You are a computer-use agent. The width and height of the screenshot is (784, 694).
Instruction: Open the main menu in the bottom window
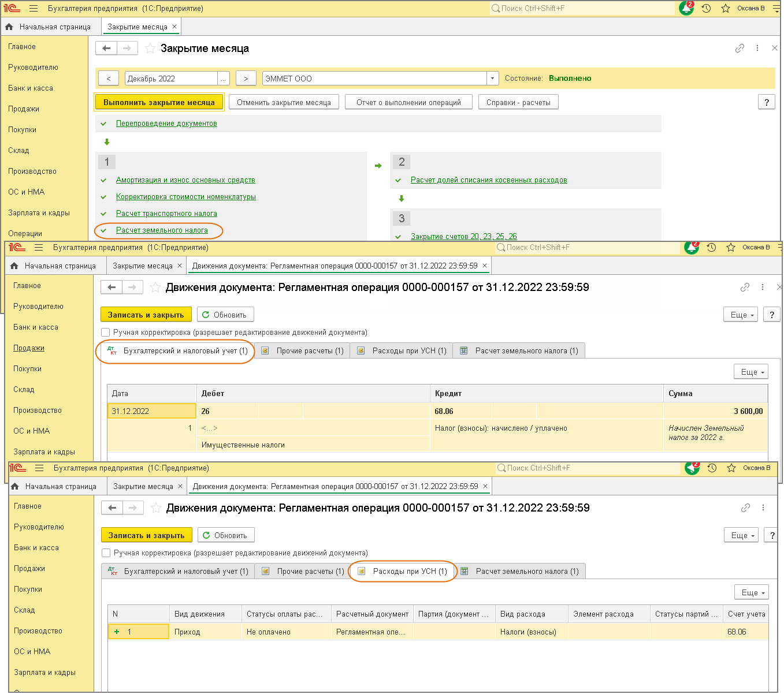(39, 468)
